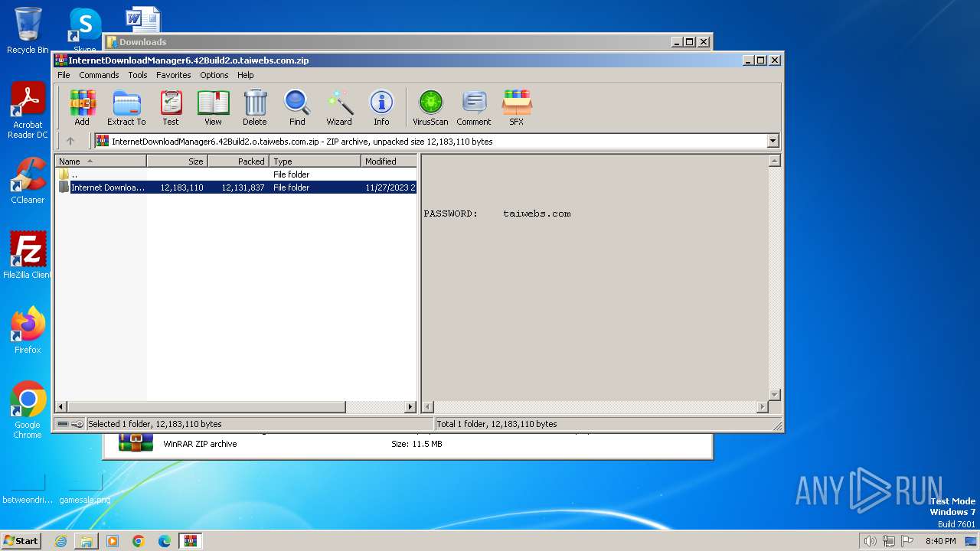Open the gamesale.png desktop file
Image resolution: width=980 pixels, height=551 pixels.
[x=84, y=490]
